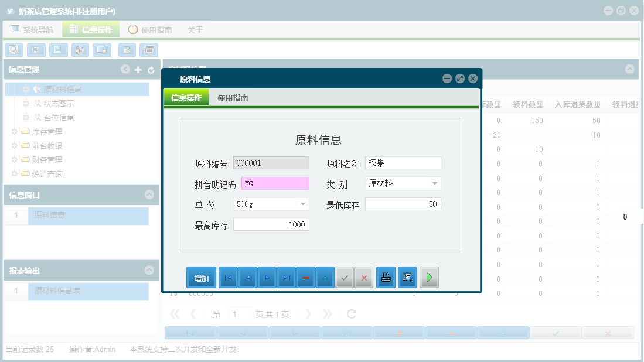644x362 pixels.
Task: Go to last page in grid pager
Action: tap(328, 314)
